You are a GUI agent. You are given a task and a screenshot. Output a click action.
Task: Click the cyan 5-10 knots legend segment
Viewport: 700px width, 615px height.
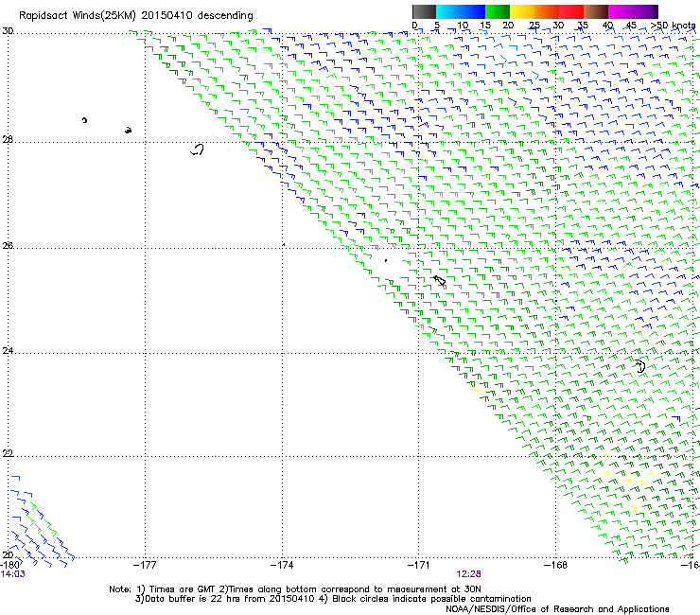(x=448, y=11)
